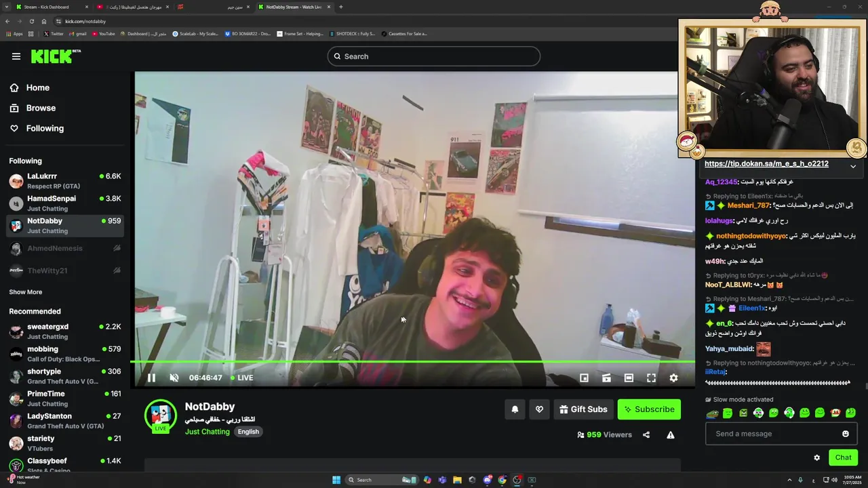Unmute the stream player volume
This screenshot has height=488, width=868.
pyautogui.click(x=174, y=378)
